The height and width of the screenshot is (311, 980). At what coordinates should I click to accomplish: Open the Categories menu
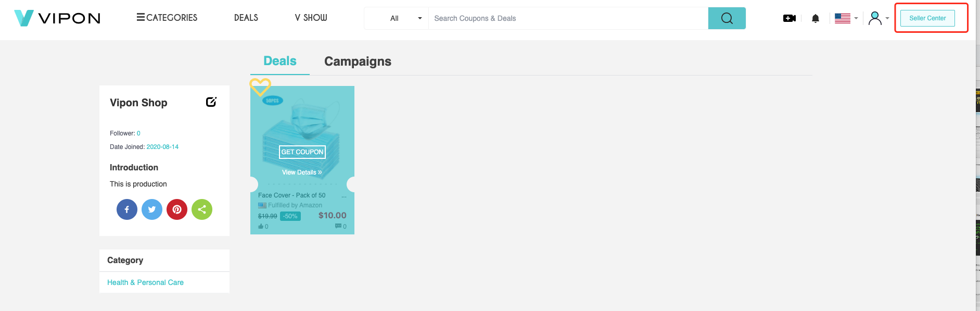click(167, 18)
